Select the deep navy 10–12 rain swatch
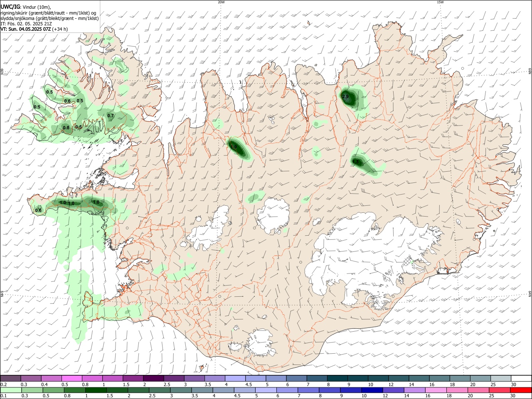This screenshot has width=532, height=399. pyautogui.click(x=372, y=390)
